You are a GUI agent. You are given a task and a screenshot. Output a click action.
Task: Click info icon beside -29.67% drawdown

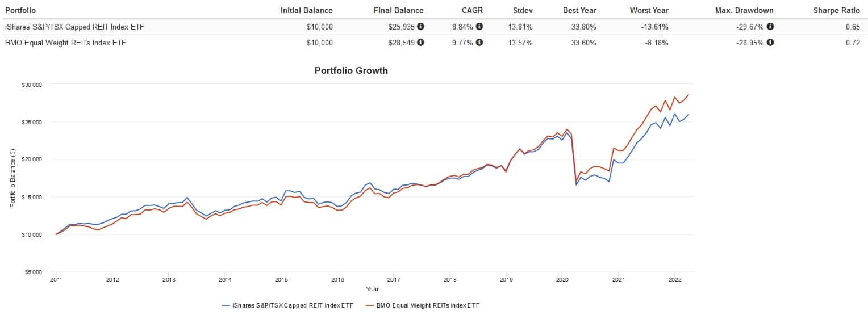pyautogui.click(x=770, y=27)
